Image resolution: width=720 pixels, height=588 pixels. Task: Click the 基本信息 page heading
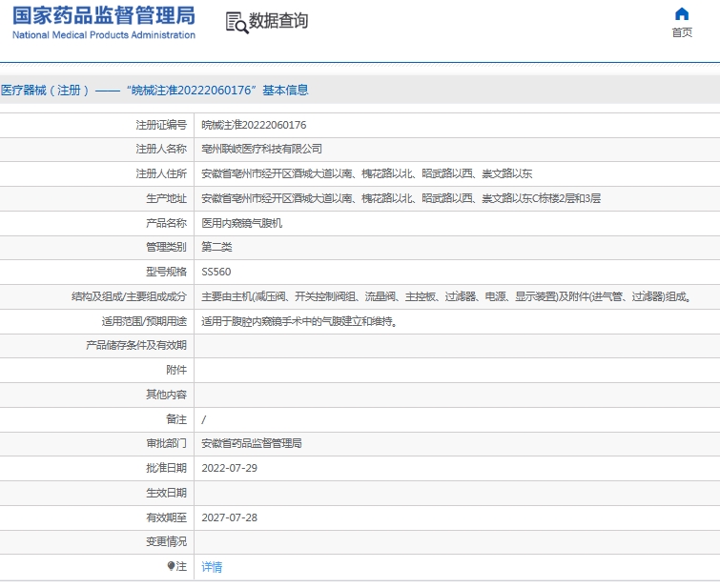pos(285,90)
